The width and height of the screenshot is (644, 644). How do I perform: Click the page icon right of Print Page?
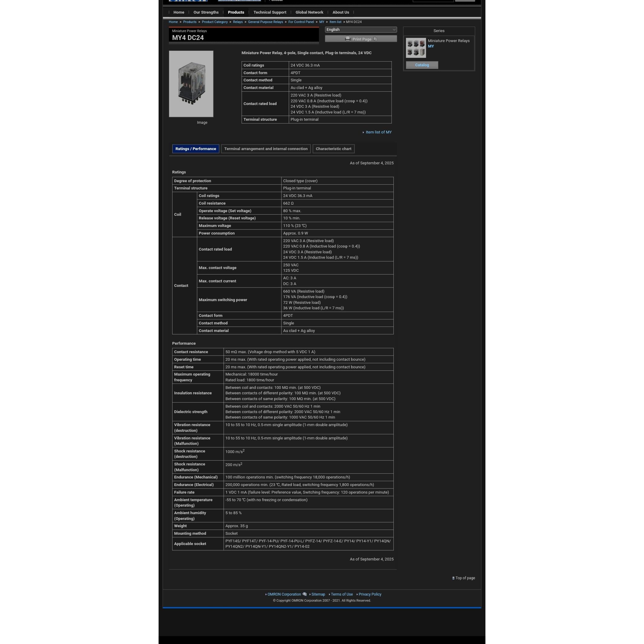(375, 39)
